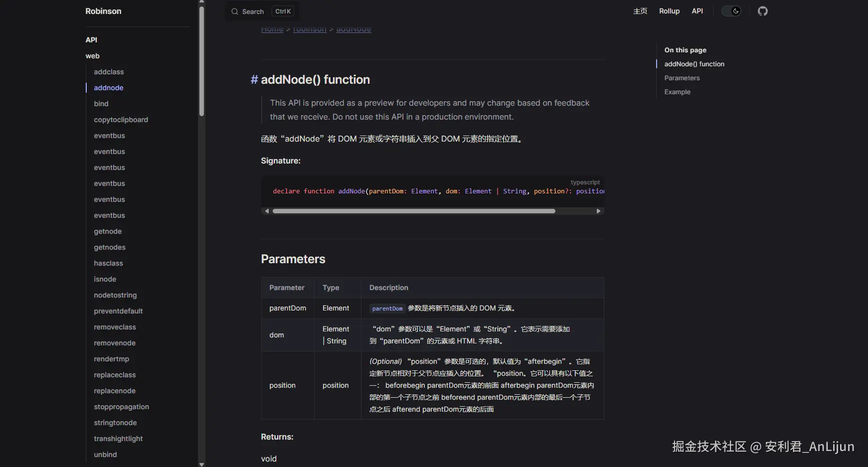Jump to Example section in outline
This screenshot has height=467, width=868.
(677, 92)
